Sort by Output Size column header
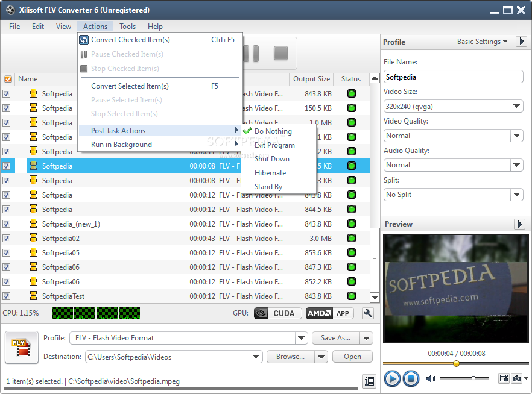The width and height of the screenshot is (532, 394). coord(311,79)
